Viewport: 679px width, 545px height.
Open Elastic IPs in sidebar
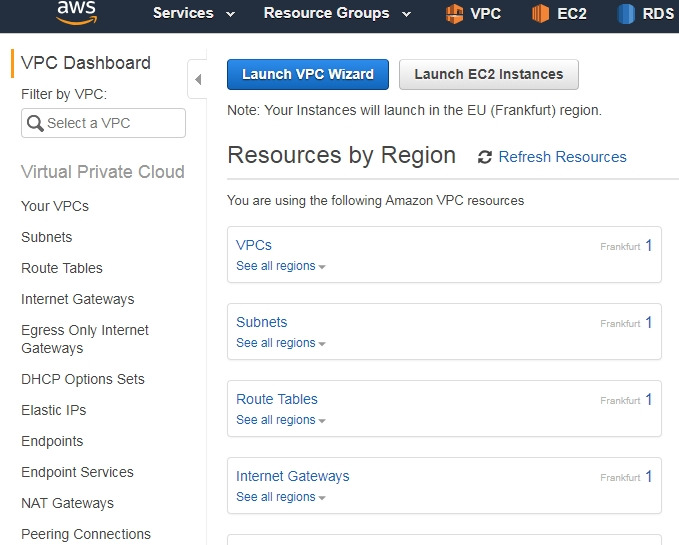54,410
